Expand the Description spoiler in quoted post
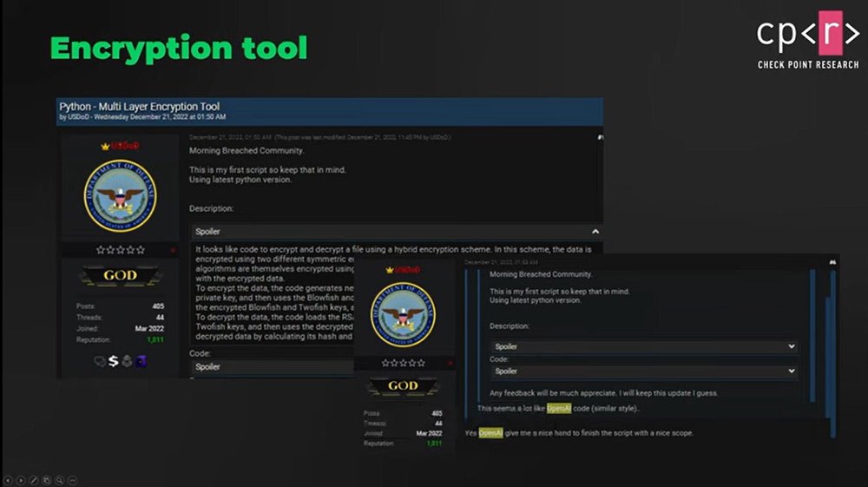Image resolution: width=868 pixels, height=487 pixels. pos(642,346)
